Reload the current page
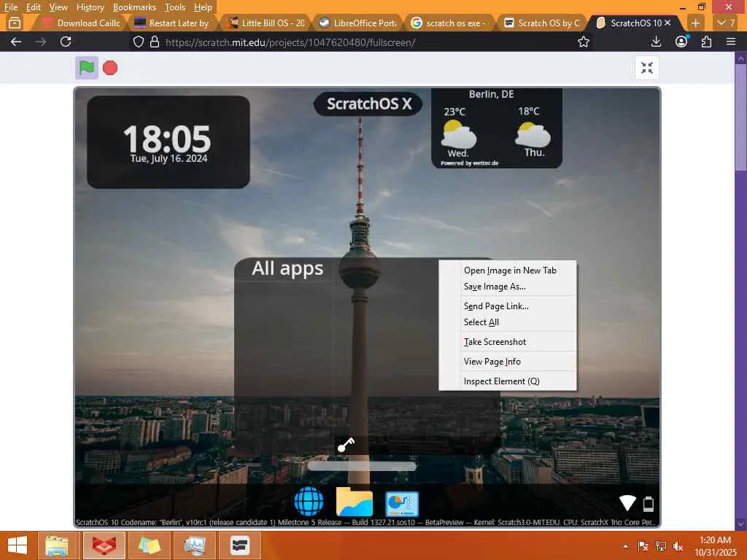 click(x=66, y=42)
